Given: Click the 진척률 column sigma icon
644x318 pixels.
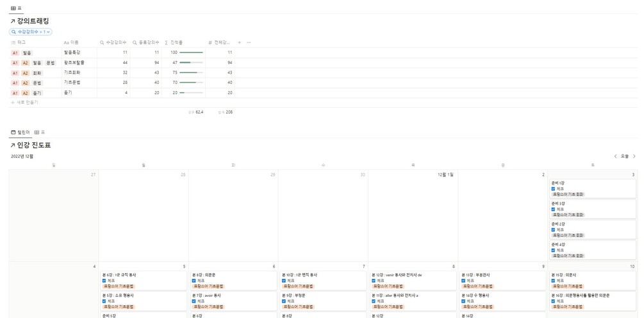Looking at the screenshot, I should pos(167,42).
